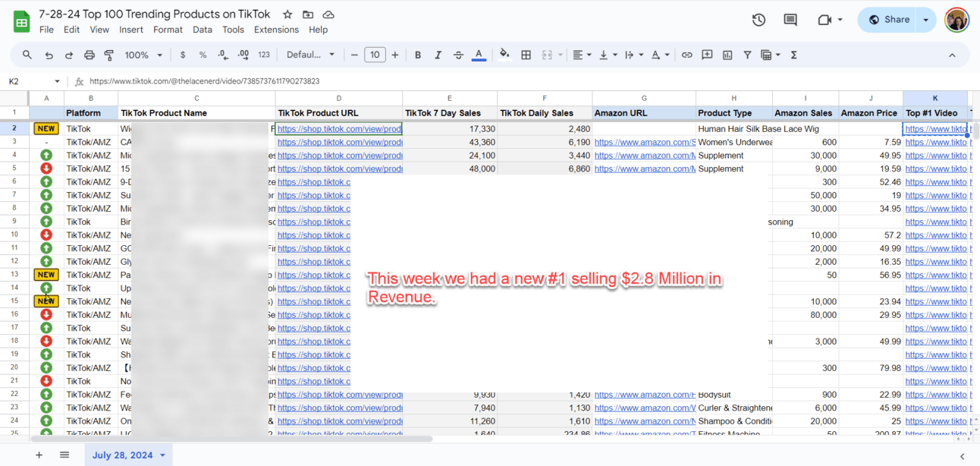The width and height of the screenshot is (980, 466).
Task: Click the insert link icon
Action: click(686, 55)
